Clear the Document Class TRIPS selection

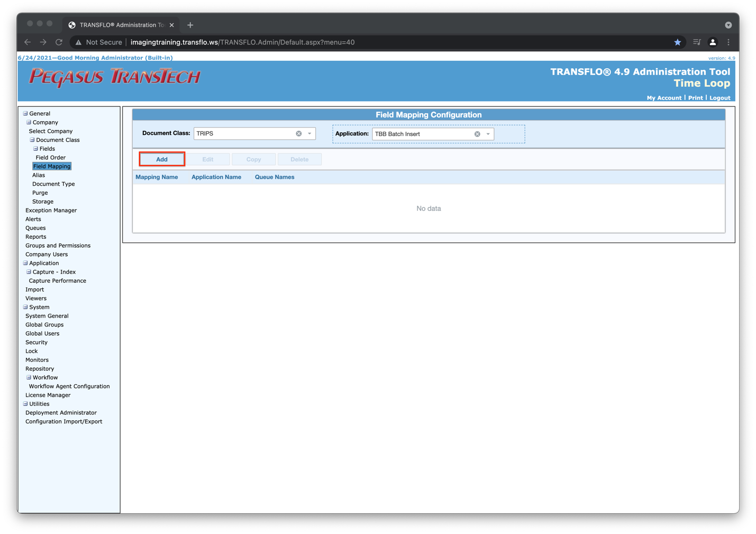click(x=299, y=134)
